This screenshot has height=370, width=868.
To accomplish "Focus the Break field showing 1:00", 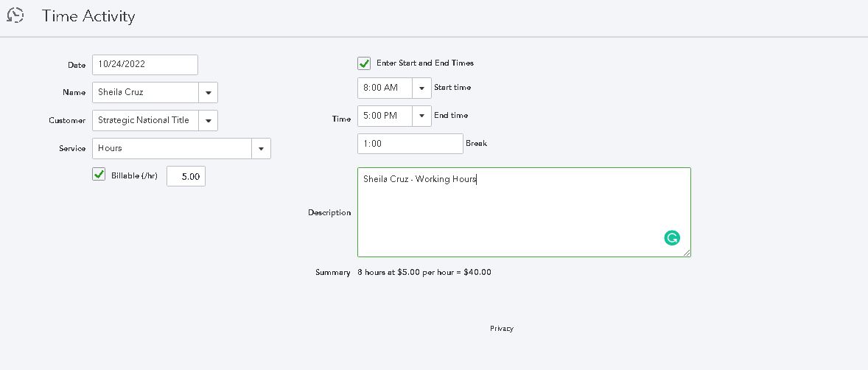I will (410, 144).
